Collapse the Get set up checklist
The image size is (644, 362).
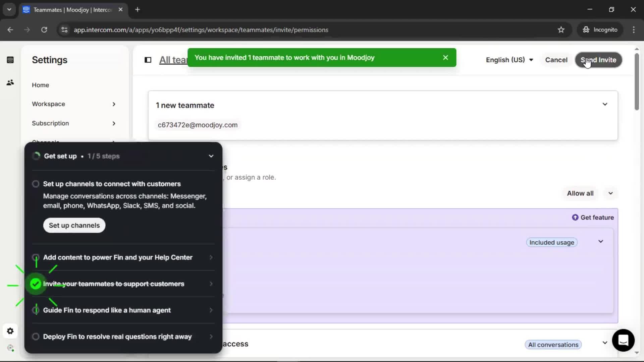point(211,156)
